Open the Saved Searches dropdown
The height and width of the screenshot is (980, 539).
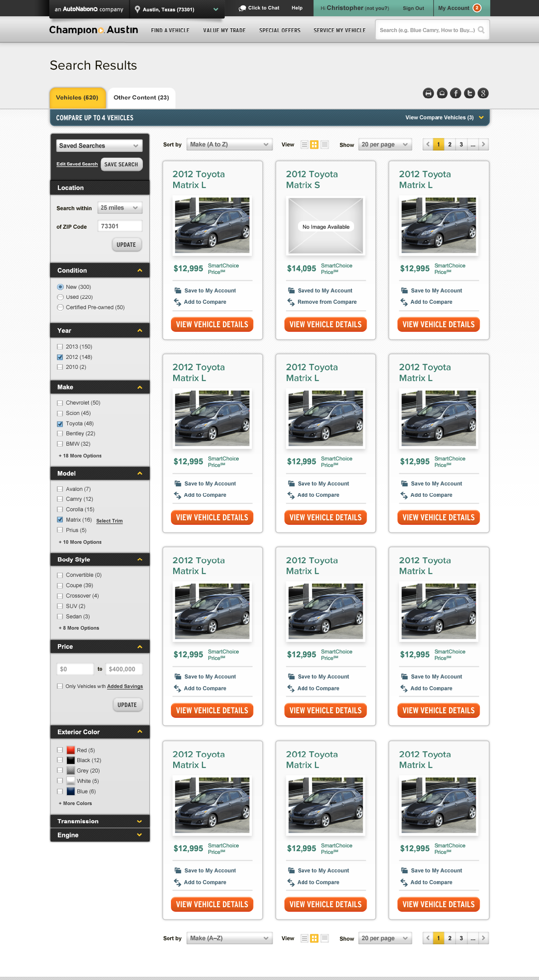(99, 146)
